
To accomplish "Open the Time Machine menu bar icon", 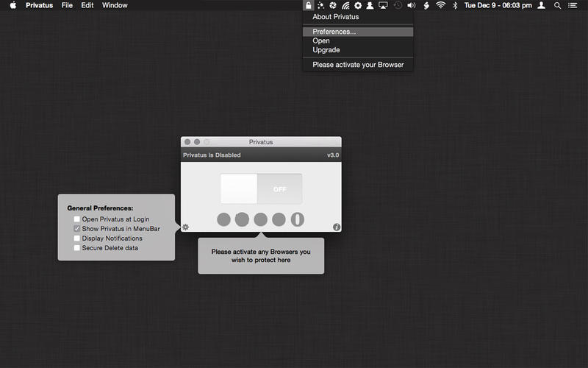I will 398,5.
